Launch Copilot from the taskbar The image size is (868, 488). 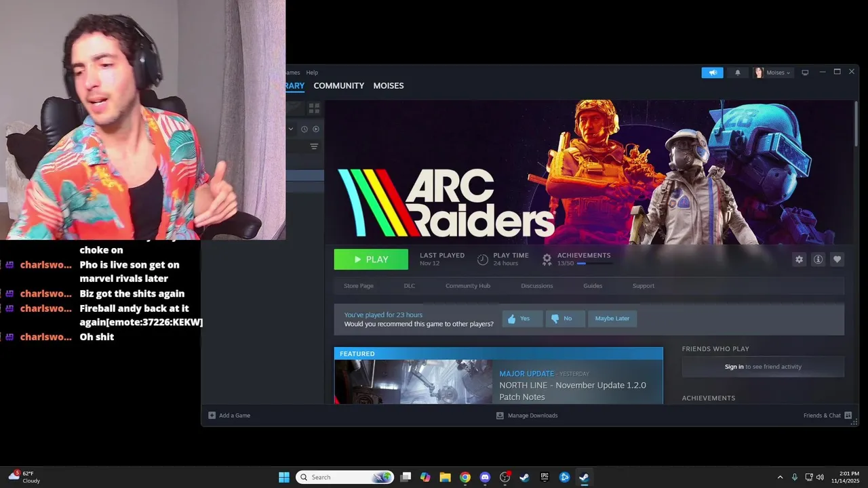coord(425,477)
